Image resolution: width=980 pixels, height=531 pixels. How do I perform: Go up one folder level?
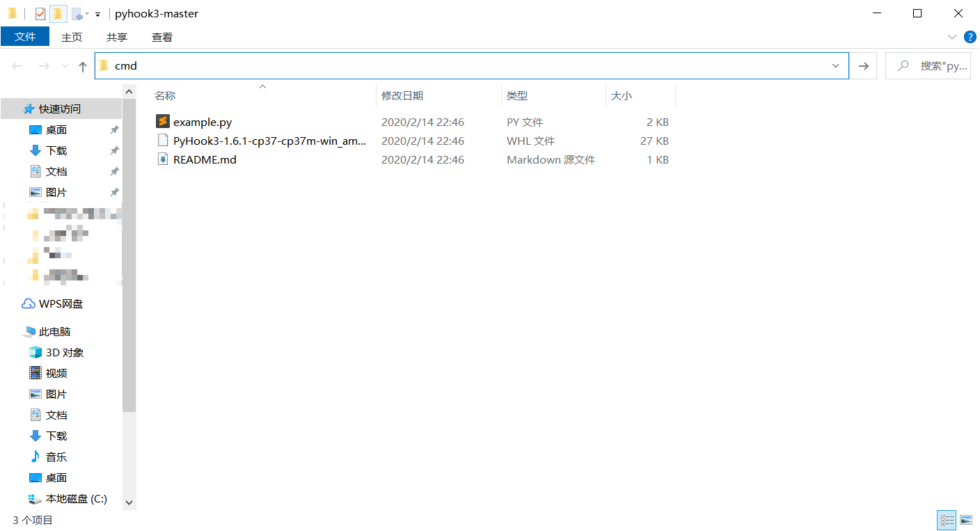tap(83, 66)
